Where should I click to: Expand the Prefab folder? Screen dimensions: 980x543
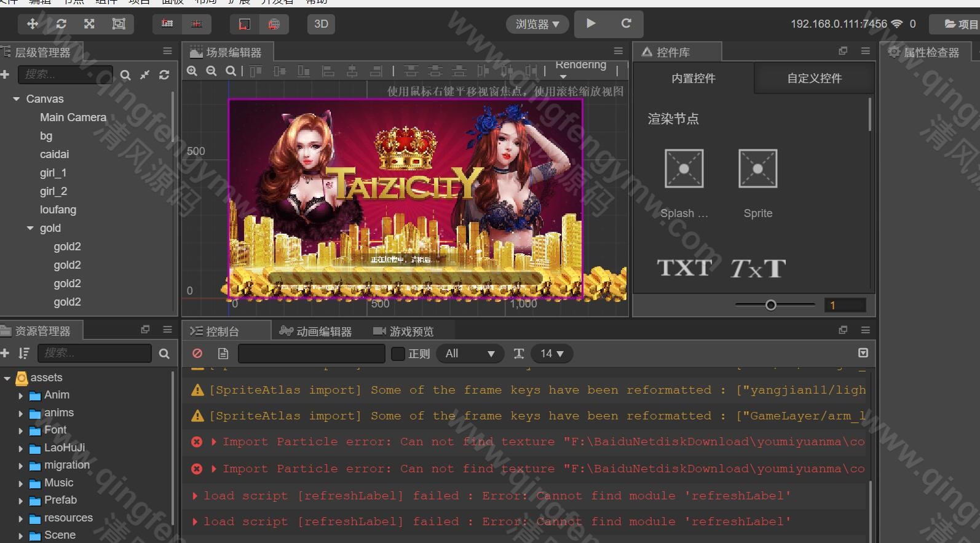tap(20, 501)
